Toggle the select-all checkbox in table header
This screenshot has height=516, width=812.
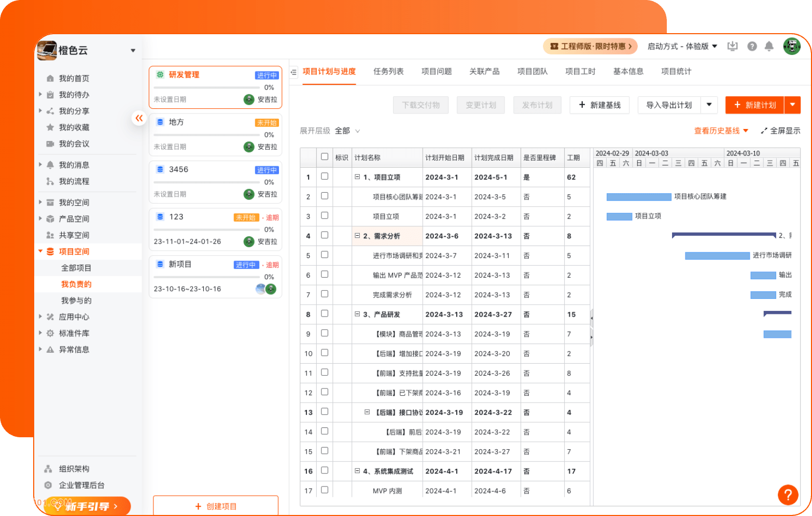(x=325, y=157)
